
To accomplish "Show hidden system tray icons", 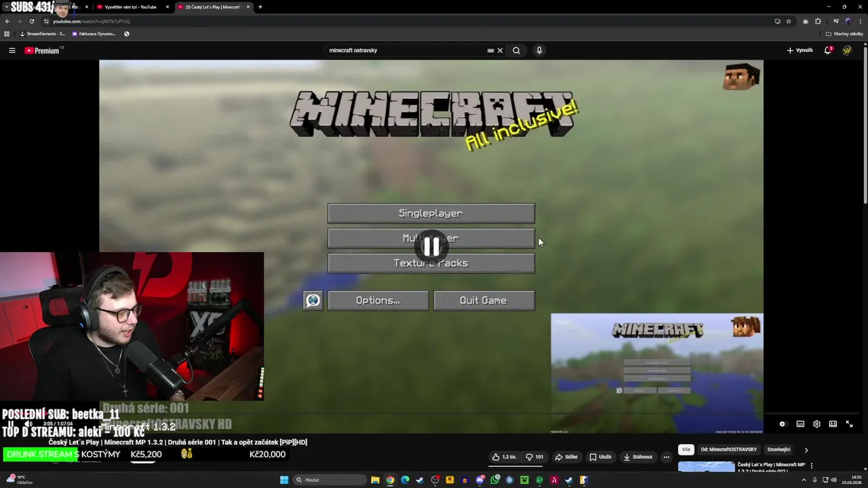I will coord(804,480).
